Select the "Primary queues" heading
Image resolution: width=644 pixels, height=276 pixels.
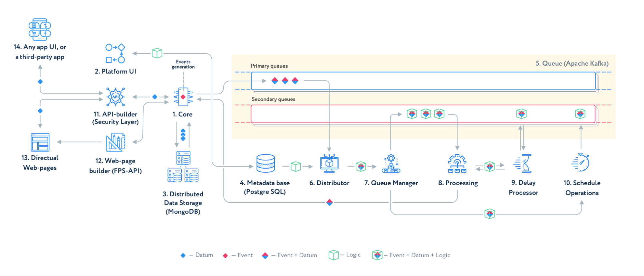tap(269, 66)
